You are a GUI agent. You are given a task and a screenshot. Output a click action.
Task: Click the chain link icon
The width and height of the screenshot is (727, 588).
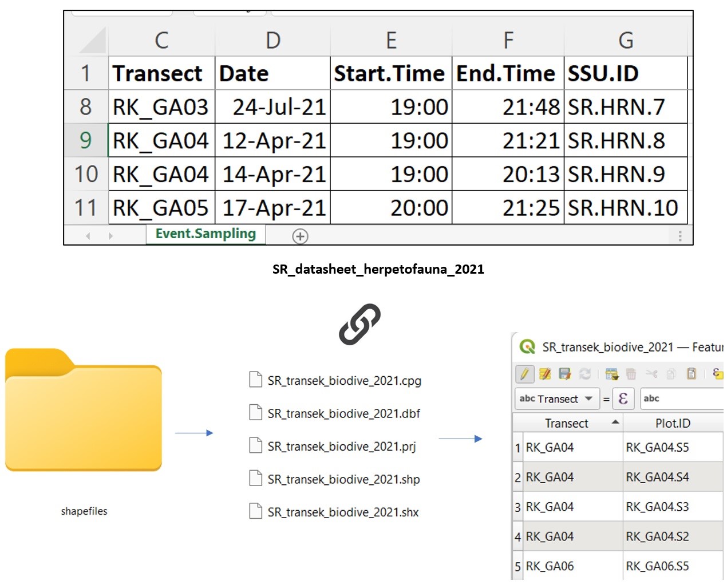359,325
